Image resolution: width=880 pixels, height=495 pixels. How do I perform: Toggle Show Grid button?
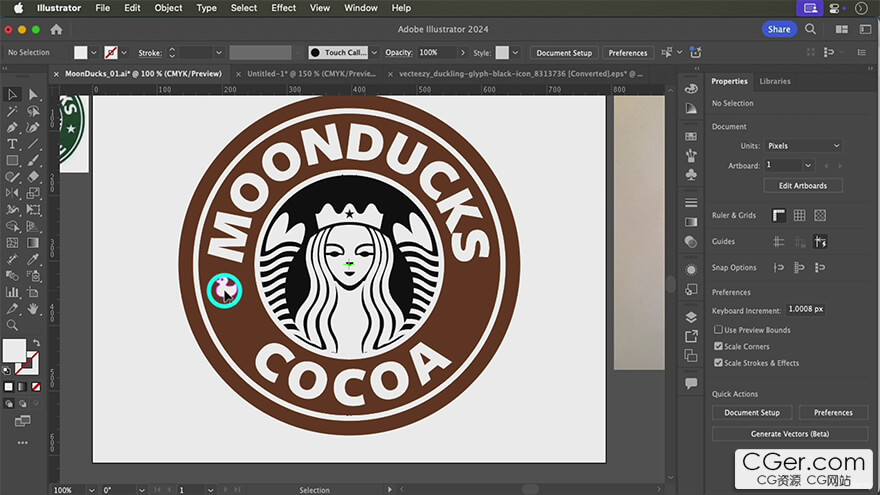799,216
